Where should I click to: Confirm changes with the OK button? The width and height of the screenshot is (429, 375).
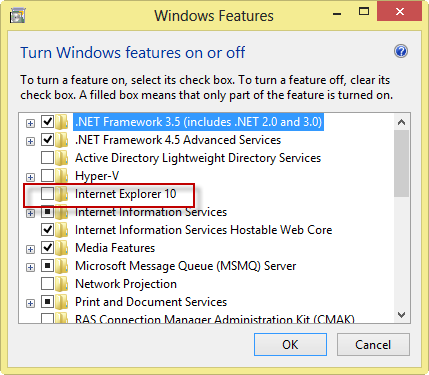coord(290,345)
